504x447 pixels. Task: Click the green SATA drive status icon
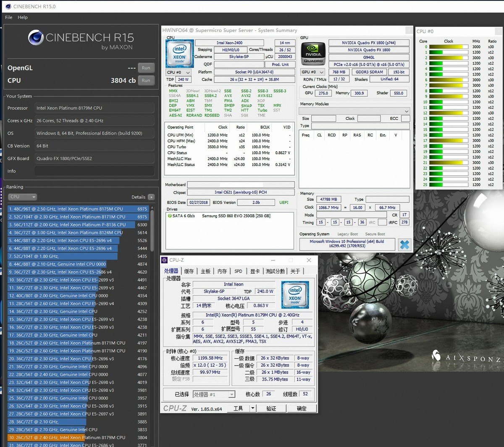170,216
